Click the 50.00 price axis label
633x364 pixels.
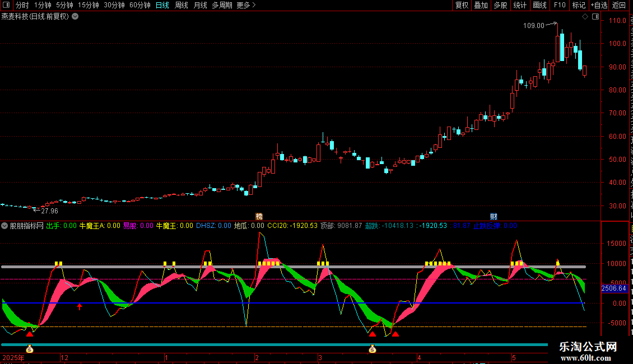pos(618,160)
